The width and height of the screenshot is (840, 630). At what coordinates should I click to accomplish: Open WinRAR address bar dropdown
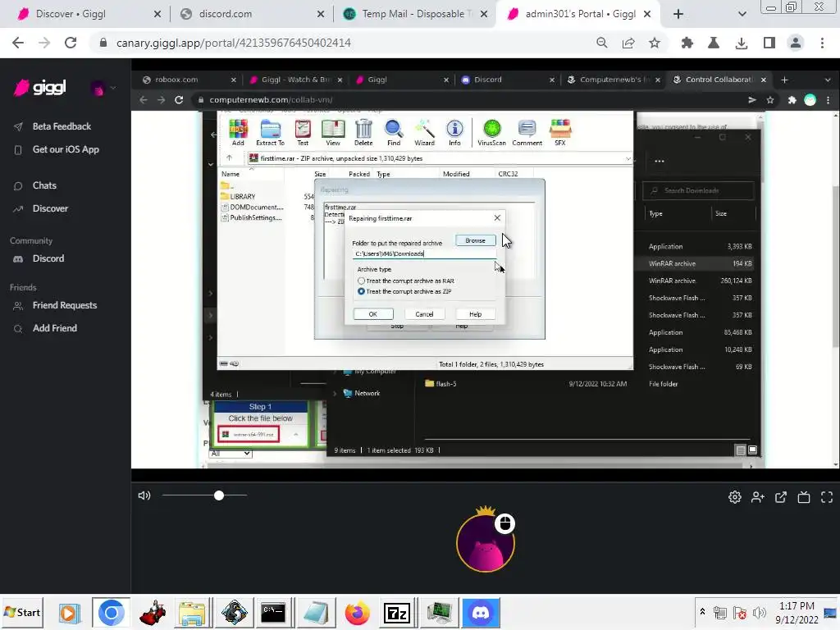(x=628, y=158)
